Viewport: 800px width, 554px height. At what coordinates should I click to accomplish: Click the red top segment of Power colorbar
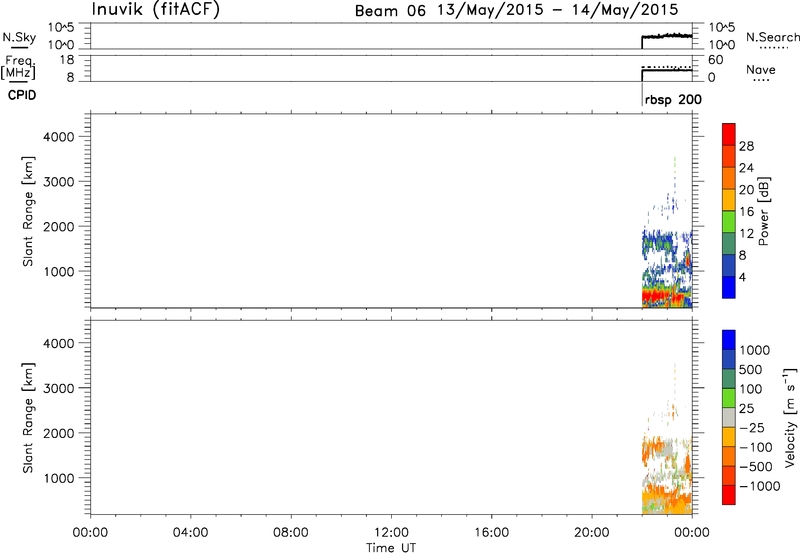point(729,134)
